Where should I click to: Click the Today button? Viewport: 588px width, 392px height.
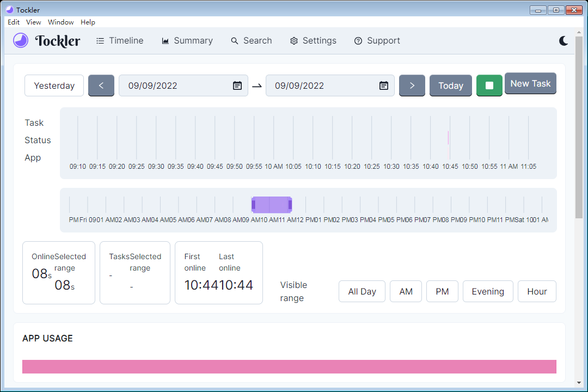[451, 85]
